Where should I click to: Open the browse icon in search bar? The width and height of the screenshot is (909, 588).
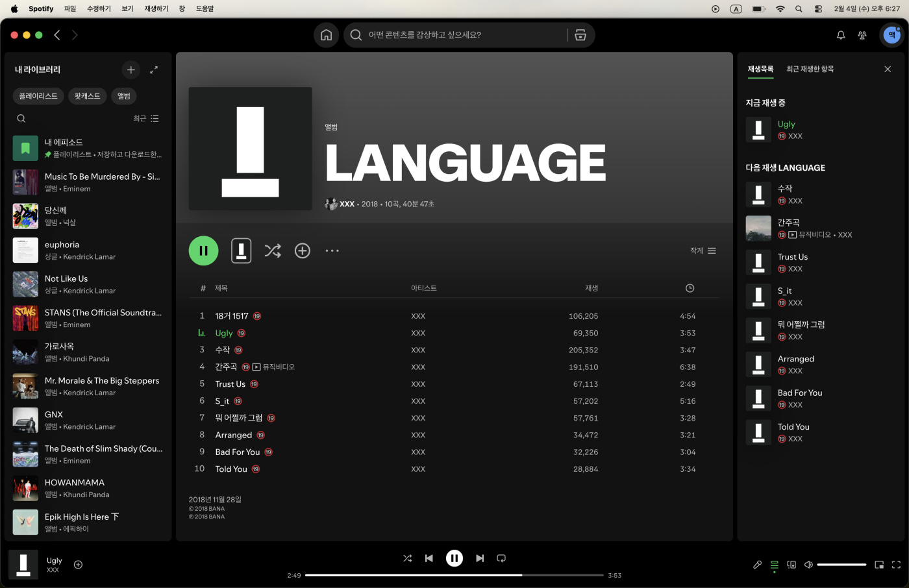point(580,35)
